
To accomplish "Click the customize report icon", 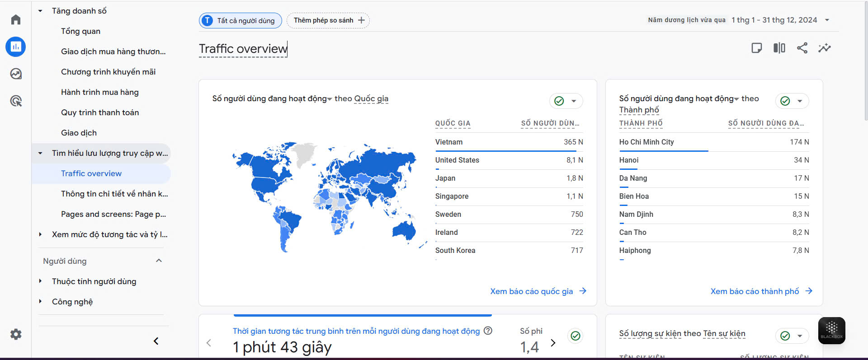I will click(x=756, y=48).
